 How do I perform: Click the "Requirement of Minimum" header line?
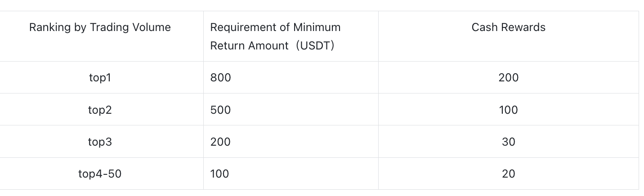pyautogui.click(x=275, y=27)
